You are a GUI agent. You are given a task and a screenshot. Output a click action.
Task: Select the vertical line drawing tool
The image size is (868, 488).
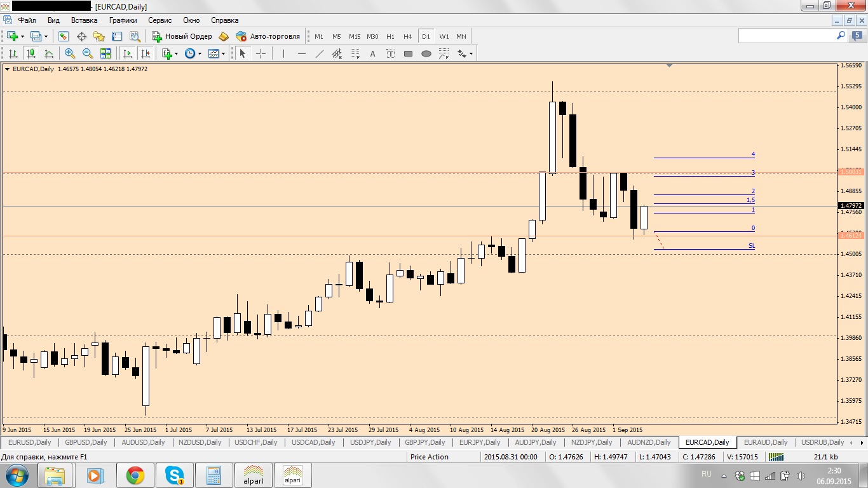pyautogui.click(x=283, y=54)
